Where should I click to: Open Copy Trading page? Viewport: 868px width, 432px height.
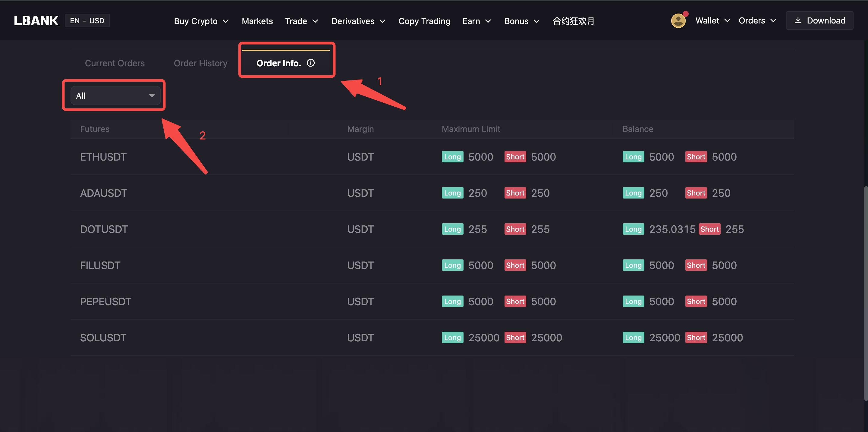point(424,21)
